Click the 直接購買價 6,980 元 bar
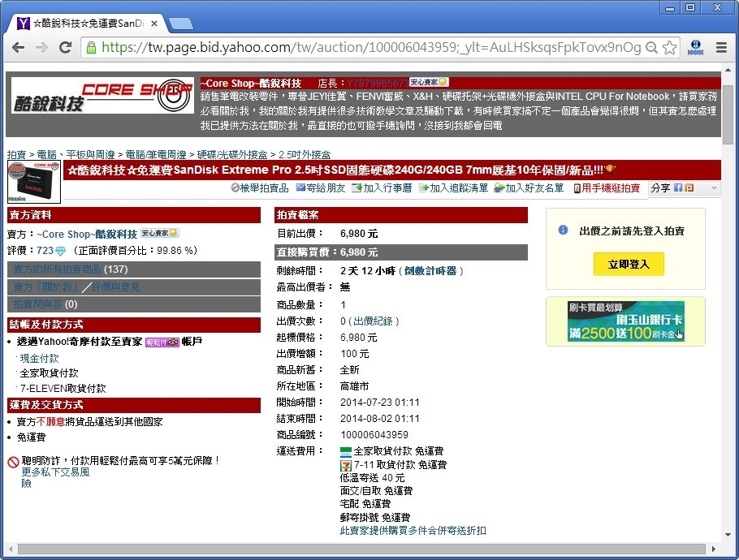The image size is (739, 560). click(401, 252)
